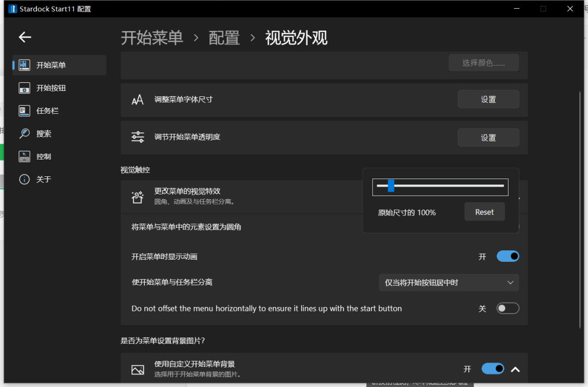Image resolution: width=588 pixels, height=387 pixels.
Task: Open the 任务栏 sidebar section
Action: (59, 110)
